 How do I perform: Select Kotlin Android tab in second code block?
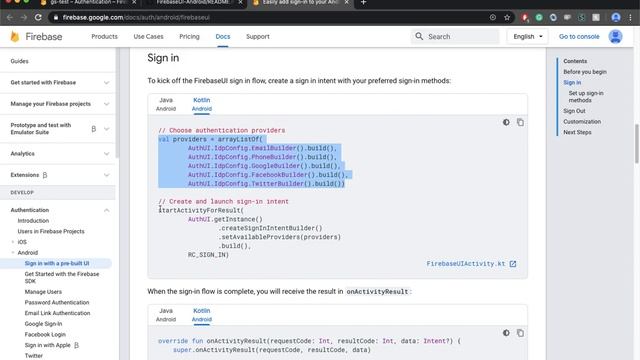point(202,315)
